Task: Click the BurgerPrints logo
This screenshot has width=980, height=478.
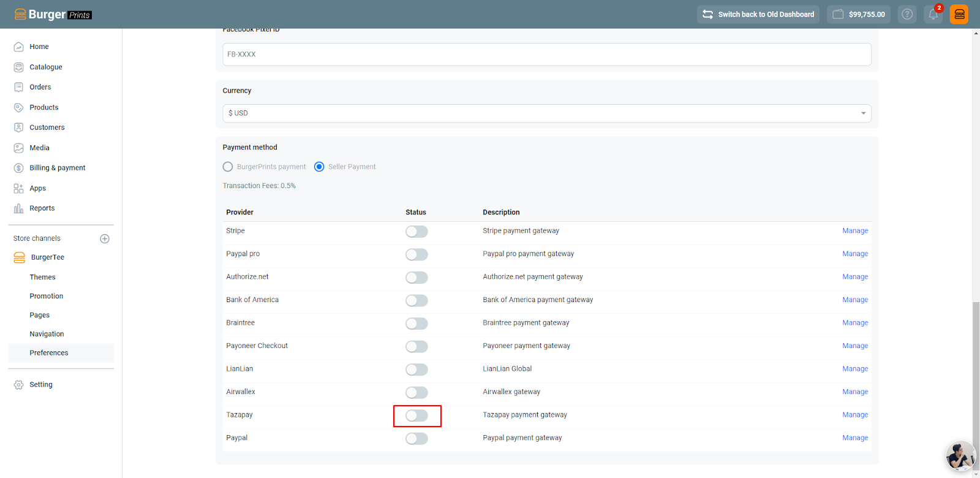Action: pyautogui.click(x=53, y=14)
